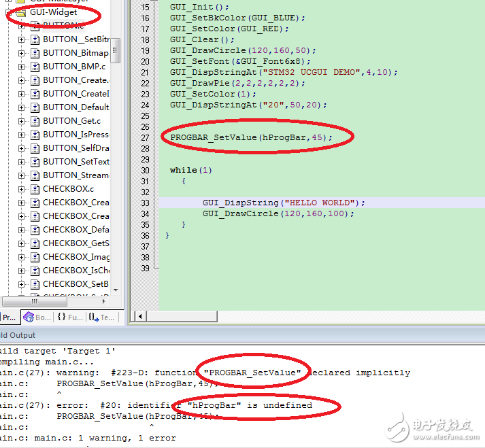Click the GUI_DrawCircle(120,160,100) code line
This screenshot has height=448, width=485.
(278, 213)
